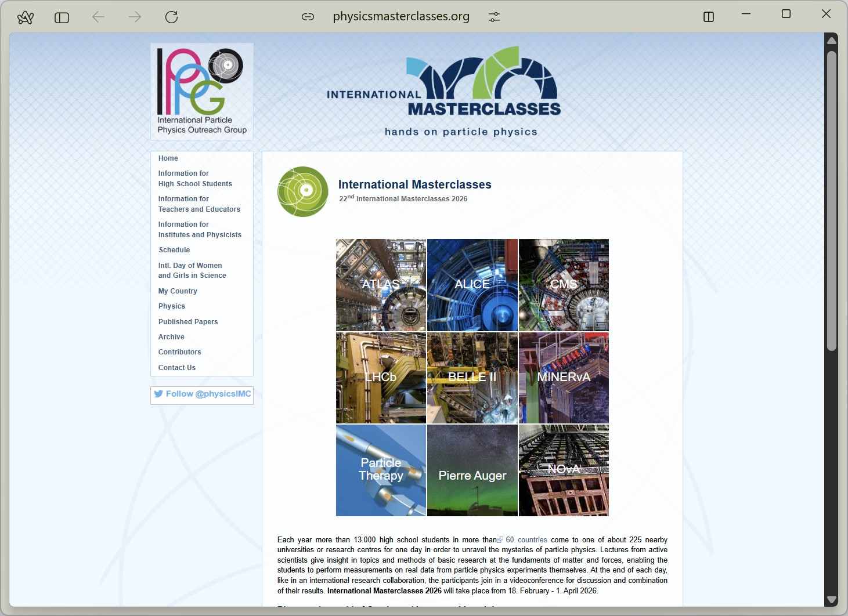
Task: Click the scrollbar down arrow
Action: [831, 600]
